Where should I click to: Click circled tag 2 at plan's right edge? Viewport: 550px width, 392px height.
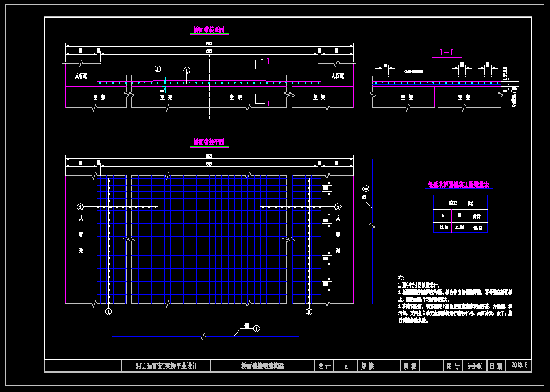tap(338, 206)
